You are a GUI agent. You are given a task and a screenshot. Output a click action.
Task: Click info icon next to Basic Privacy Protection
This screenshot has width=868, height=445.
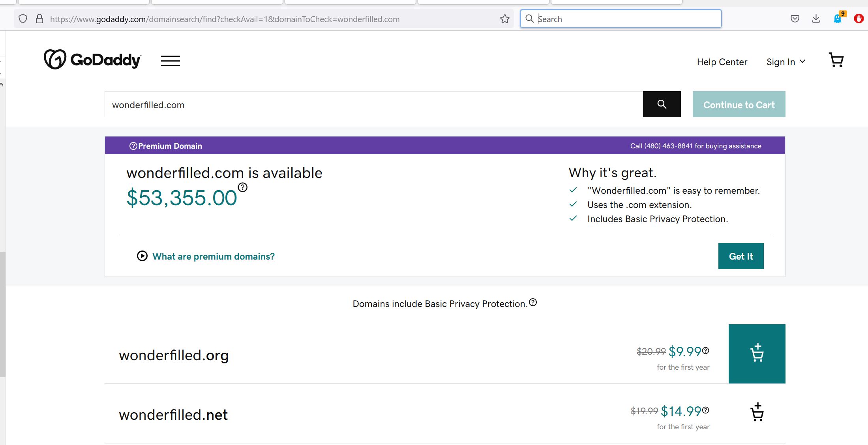coord(533,302)
